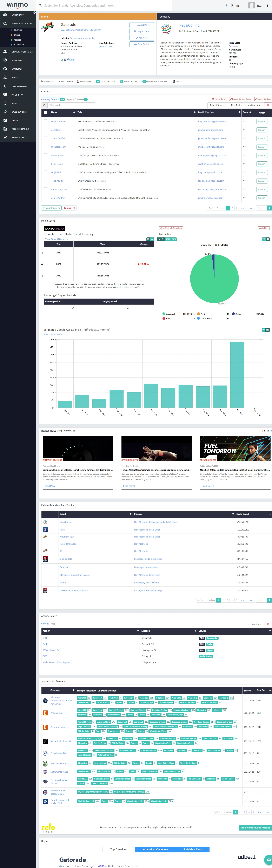Image resolution: width=272 pixels, height=868 pixels.
Task: Open the help question mark icon
Action: click(x=232, y=6)
